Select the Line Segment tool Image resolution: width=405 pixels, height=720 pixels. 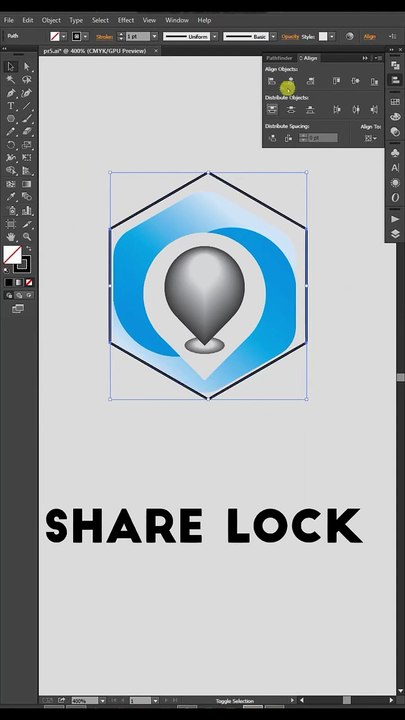[27, 106]
